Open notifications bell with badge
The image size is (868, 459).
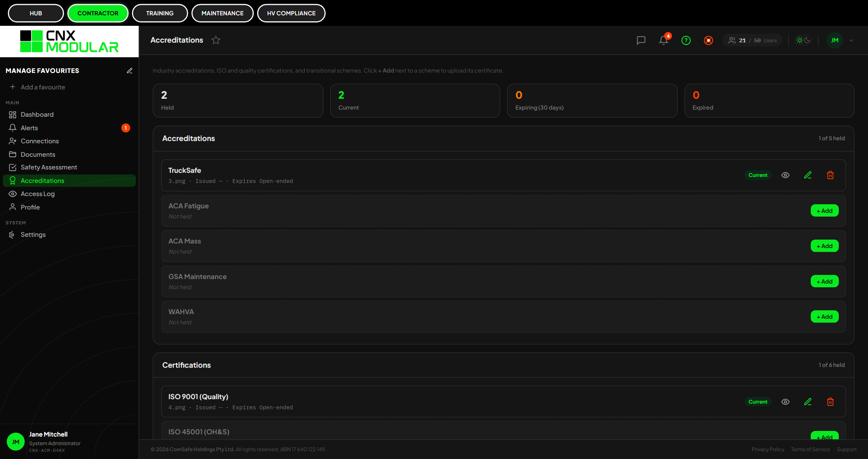pos(664,40)
